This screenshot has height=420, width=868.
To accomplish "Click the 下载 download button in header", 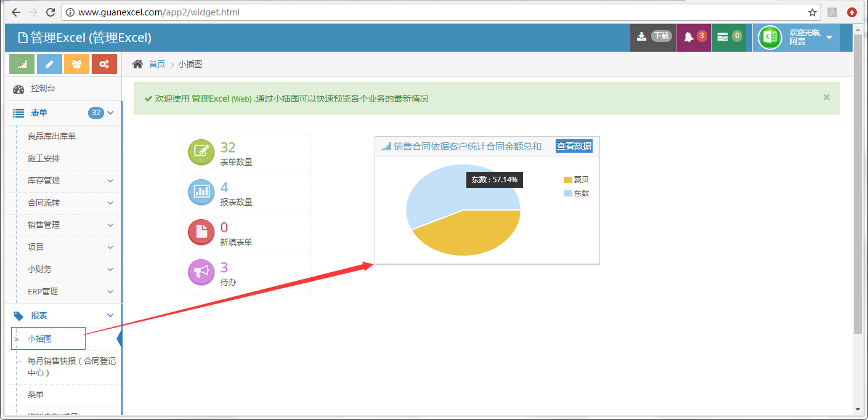I will [x=653, y=37].
